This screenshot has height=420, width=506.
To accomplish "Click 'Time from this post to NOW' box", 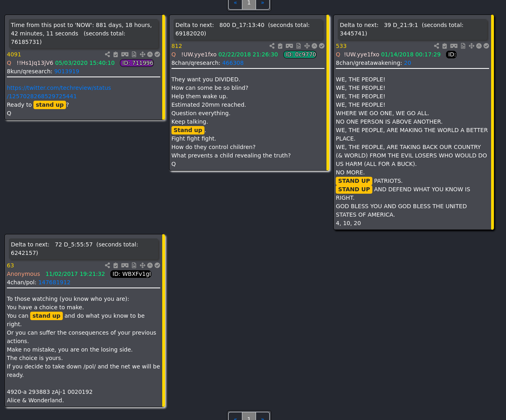I will click(x=84, y=33).
